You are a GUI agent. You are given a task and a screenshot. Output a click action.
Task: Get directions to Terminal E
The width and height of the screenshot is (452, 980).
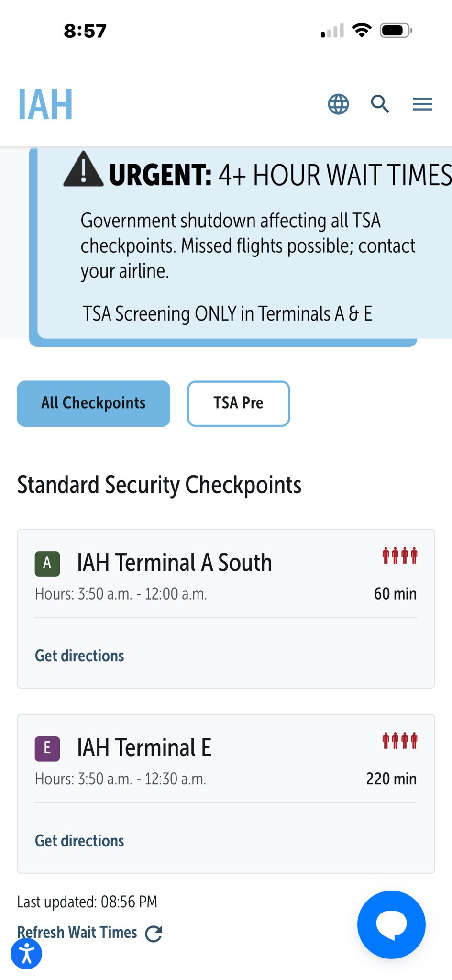pyautogui.click(x=79, y=841)
